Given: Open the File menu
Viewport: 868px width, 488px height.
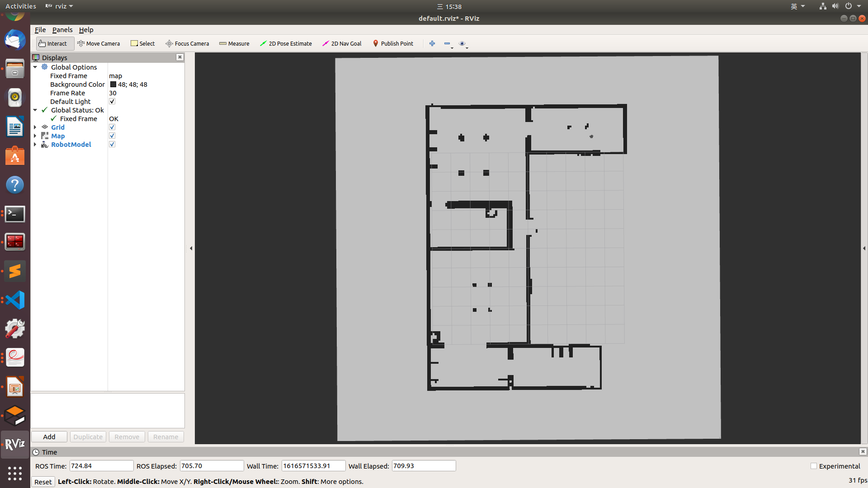Looking at the screenshot, I should click(40, 30).
